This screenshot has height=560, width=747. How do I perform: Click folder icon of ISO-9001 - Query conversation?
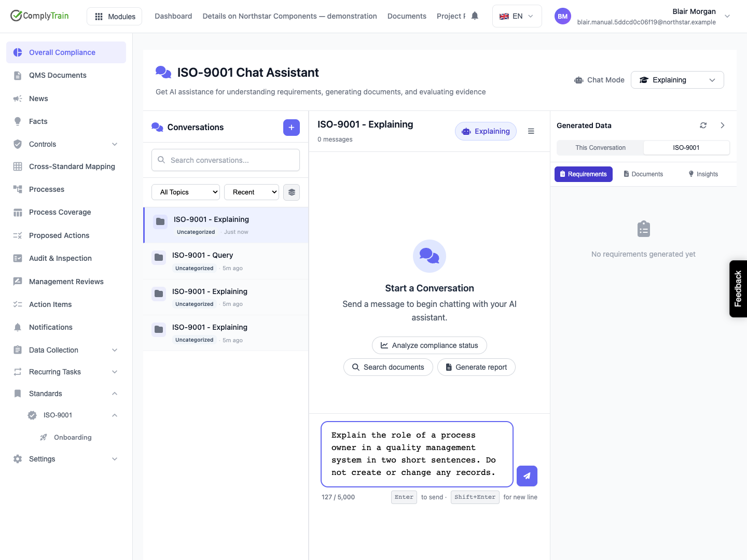click(x=159, y=257)
